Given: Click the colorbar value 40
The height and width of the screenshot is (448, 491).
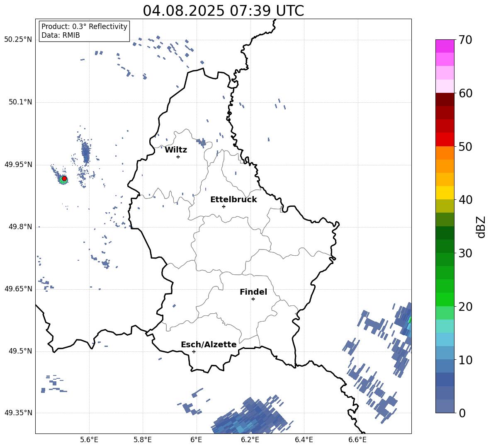Looking at the screenshot, I should [x=465, y=200].
